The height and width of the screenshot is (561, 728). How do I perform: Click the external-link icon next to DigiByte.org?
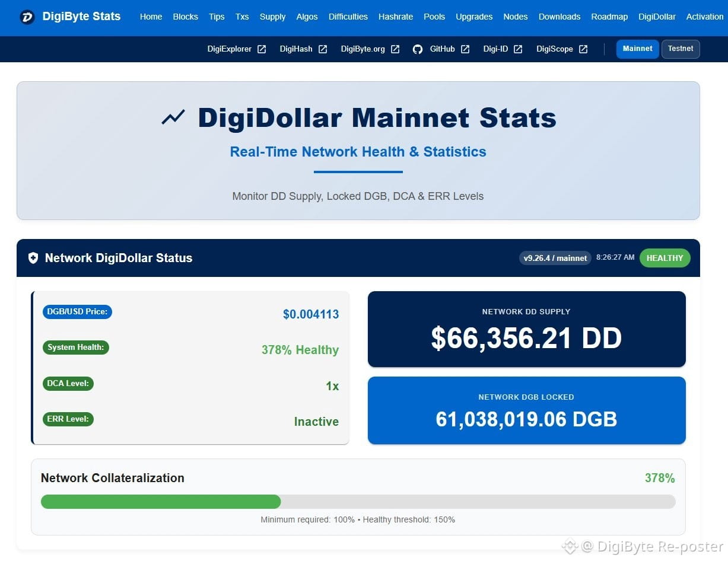(x=395, y=49)
